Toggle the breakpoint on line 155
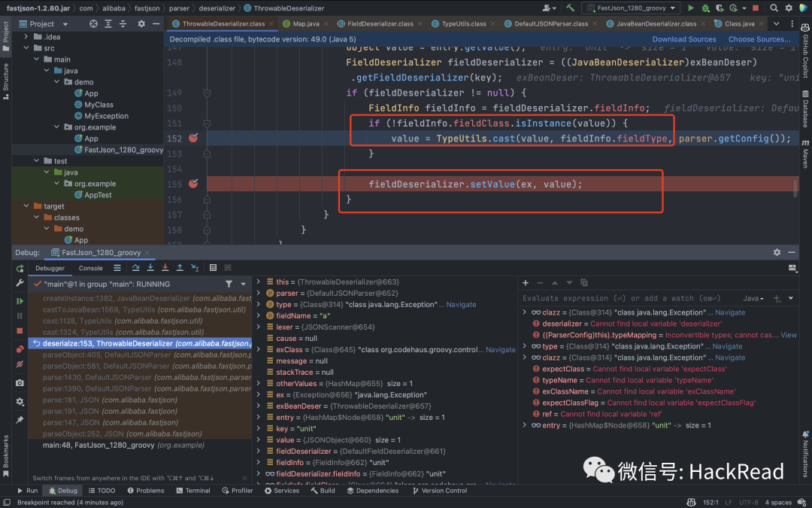This screenshot has width=812, height=508. click(x=193, y=184)
